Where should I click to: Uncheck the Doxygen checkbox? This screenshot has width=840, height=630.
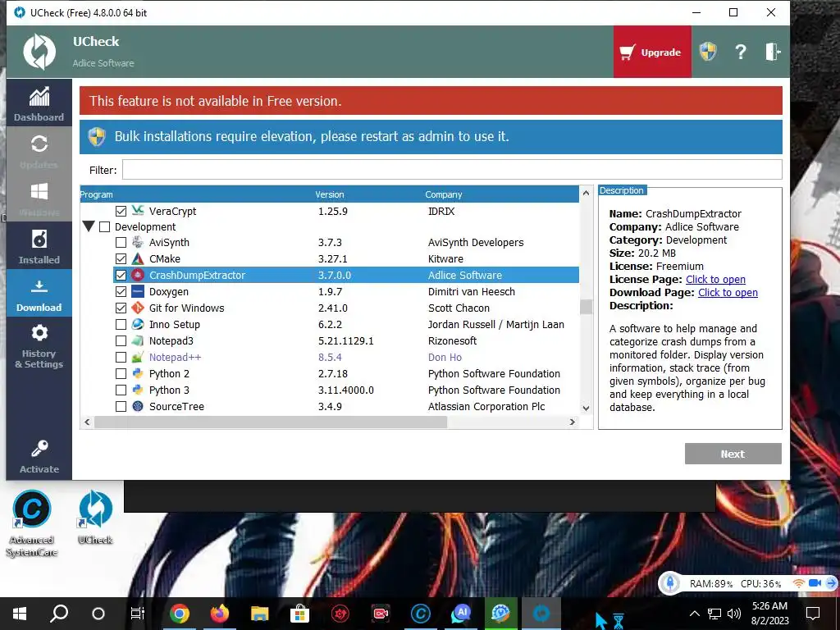121,291
